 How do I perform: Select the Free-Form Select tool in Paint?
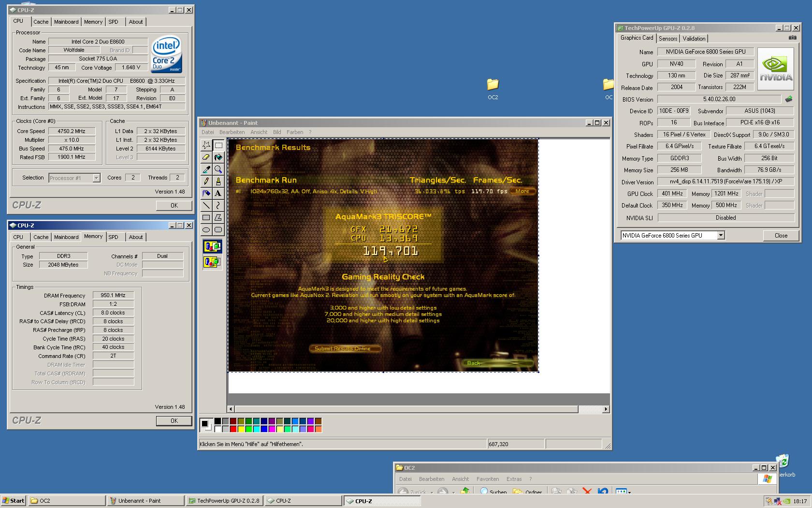pos(206,145)
